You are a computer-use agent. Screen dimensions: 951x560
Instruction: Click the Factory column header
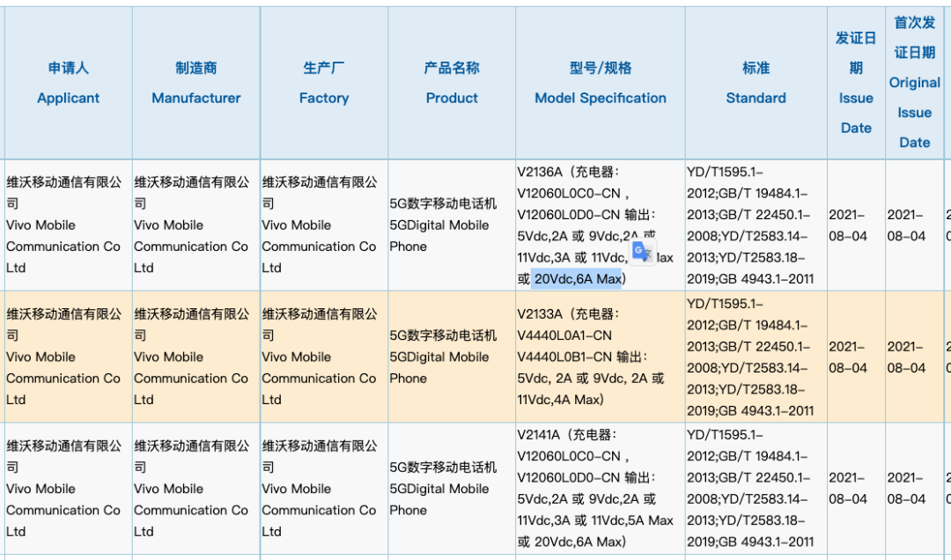[x=324, y=83]
